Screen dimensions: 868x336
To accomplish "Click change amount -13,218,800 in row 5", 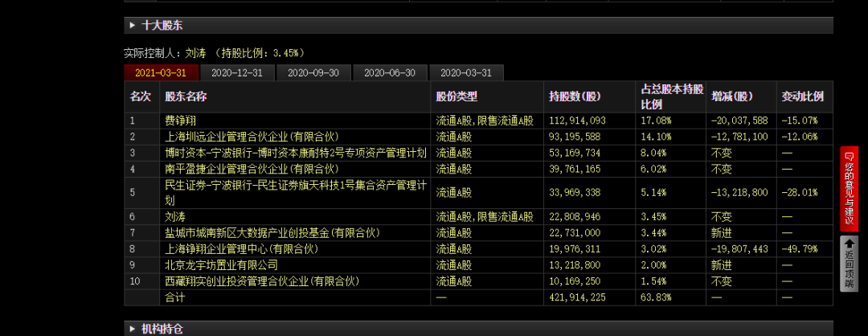I will tap(739, 193).
